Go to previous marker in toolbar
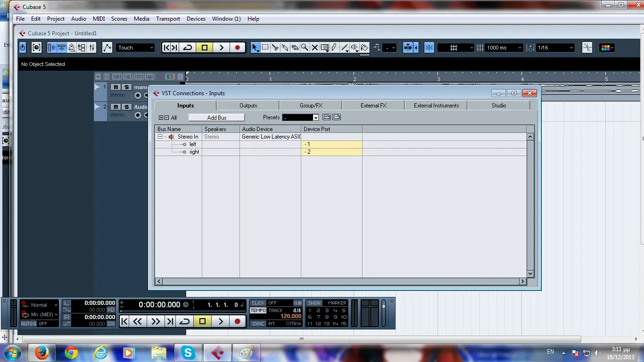 pos(166,48)
